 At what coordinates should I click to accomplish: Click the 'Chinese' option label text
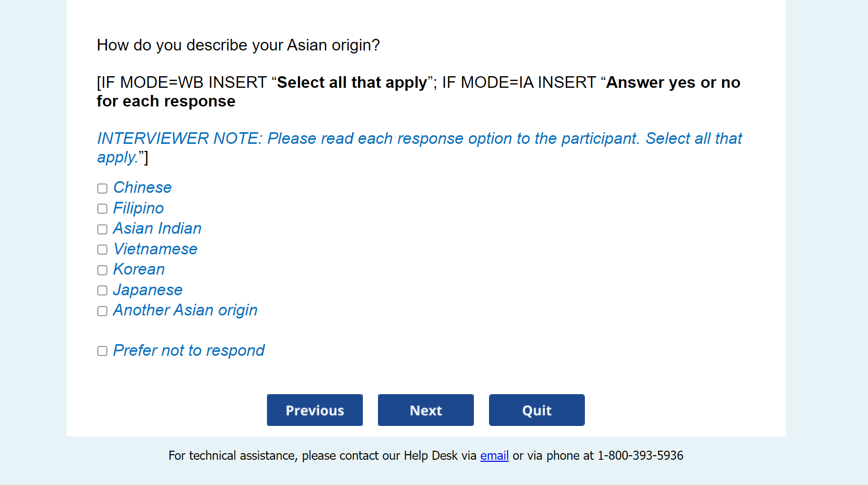(x=142, y=188)
